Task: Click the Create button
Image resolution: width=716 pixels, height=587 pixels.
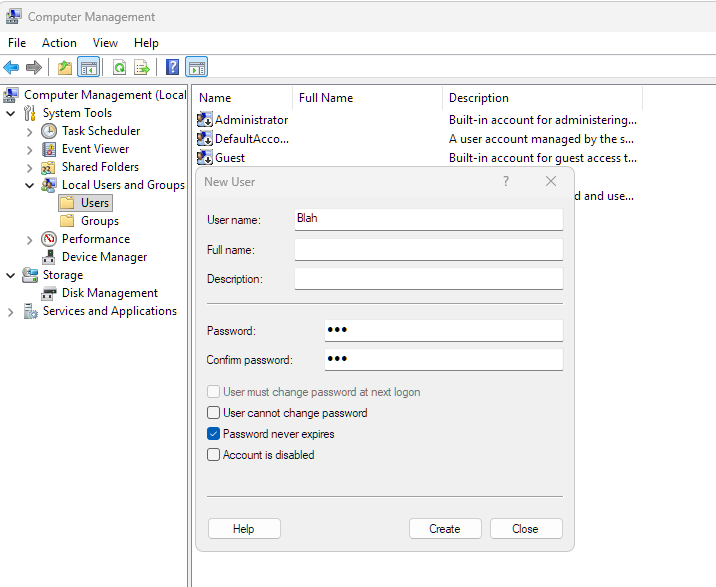Action: tap(445, 529)
